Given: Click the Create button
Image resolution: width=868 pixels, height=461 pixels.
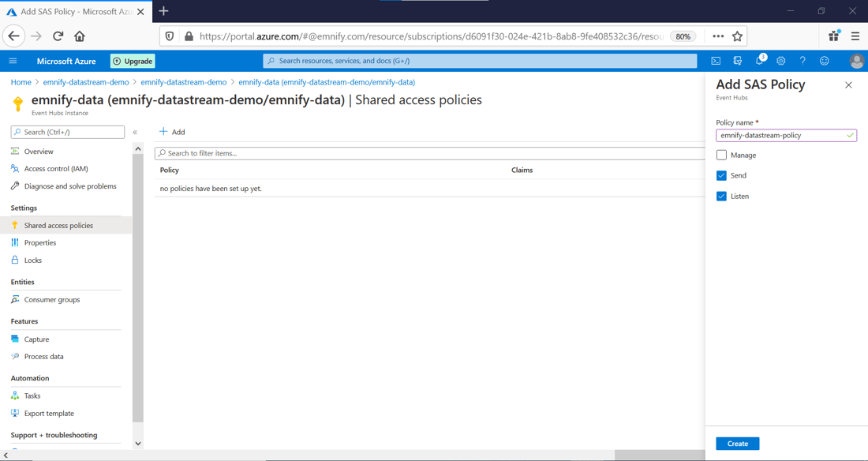Looking at the screenshot, I should 737,444.
